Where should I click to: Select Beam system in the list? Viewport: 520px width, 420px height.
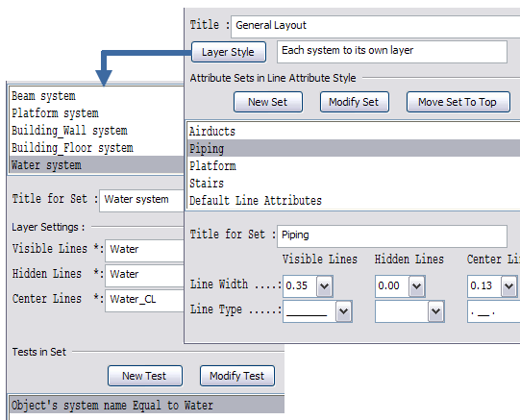(96, 96)
